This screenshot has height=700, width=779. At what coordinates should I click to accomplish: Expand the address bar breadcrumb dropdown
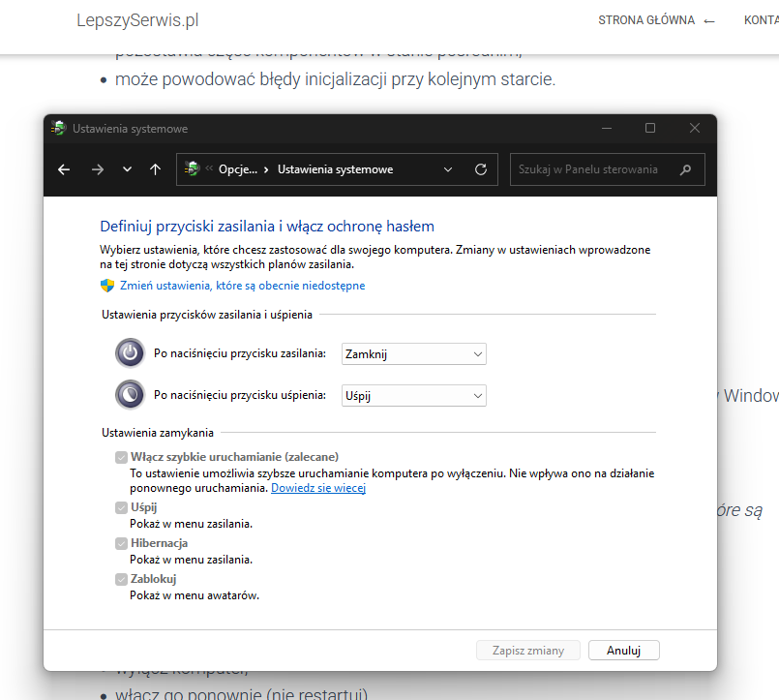(x=447, y=168)
